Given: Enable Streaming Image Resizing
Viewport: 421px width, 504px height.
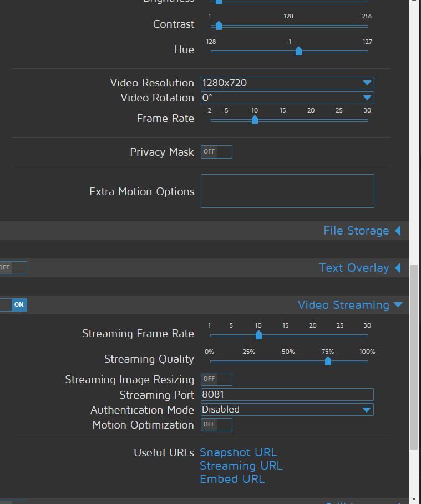Looking at the screenshot, I should tap(216, 379).
